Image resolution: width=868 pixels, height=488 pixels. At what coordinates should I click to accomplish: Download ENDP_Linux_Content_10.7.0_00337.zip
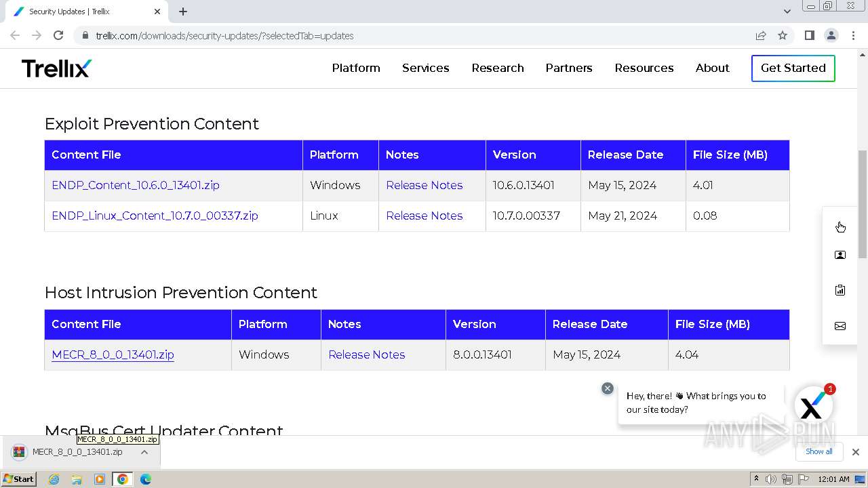pos(155,216)
